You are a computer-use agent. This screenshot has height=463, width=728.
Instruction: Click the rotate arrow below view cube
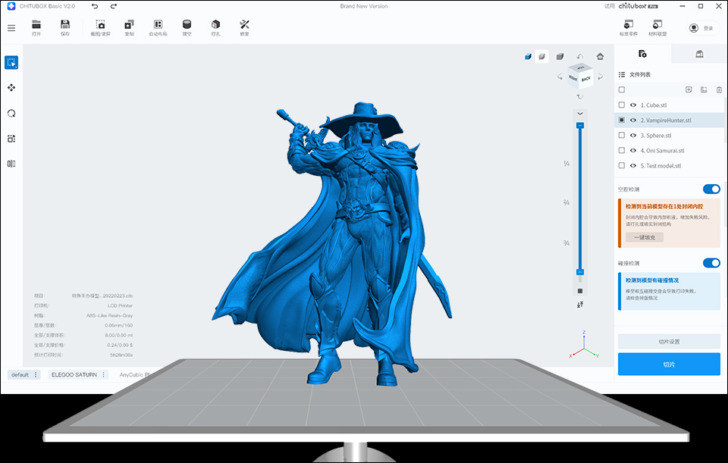coord(580,97)
